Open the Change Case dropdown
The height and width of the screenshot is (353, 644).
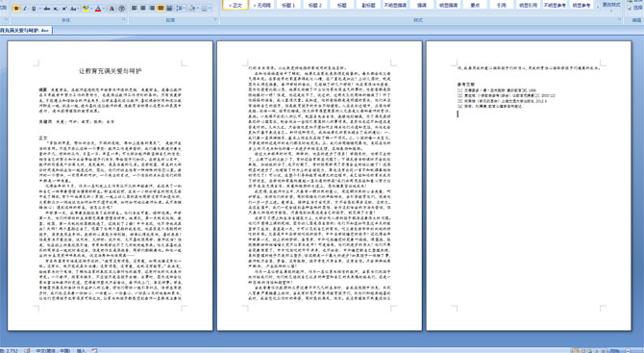pyautogui.click(x=74, y=9)
